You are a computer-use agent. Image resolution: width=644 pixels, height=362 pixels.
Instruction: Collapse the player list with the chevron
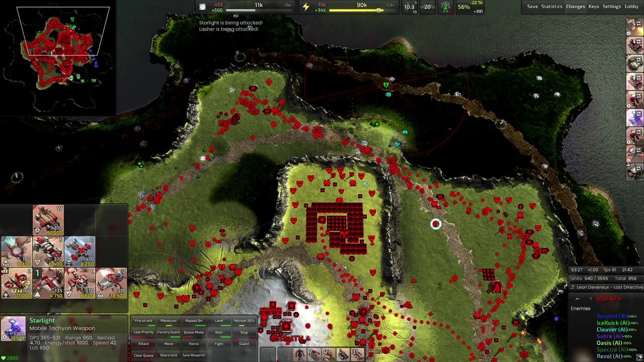click(577, 299)
